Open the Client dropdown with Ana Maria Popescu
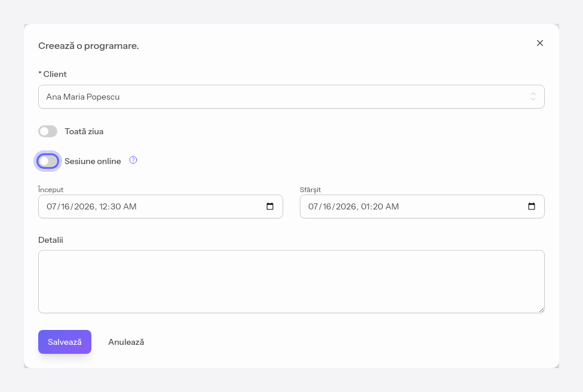Screen dimensions: 583x392 [x=291, y=97]
